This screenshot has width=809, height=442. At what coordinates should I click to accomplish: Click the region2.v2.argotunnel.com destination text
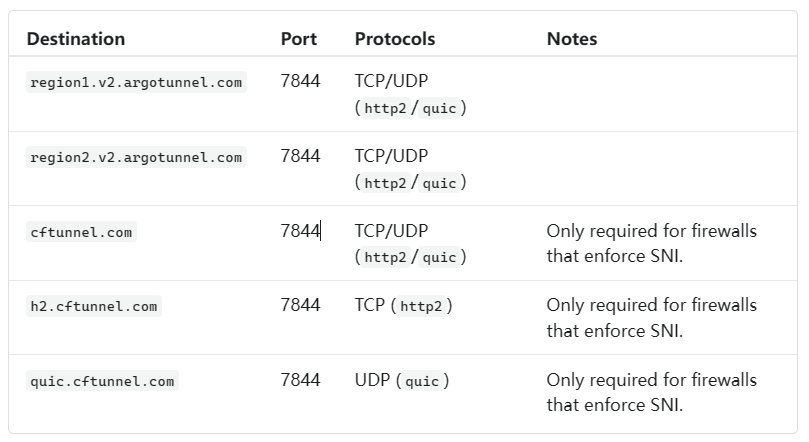136,157
